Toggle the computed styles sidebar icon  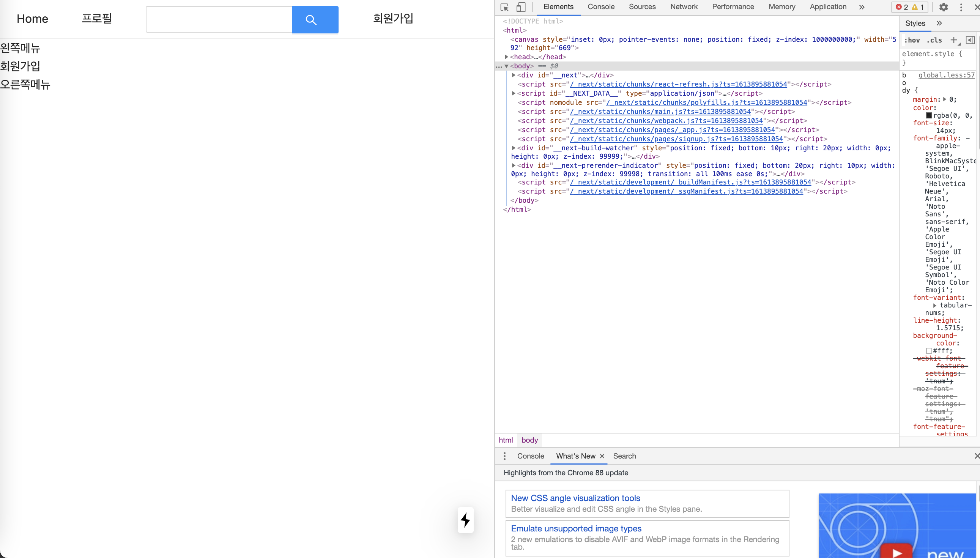[x=970, y=40]
